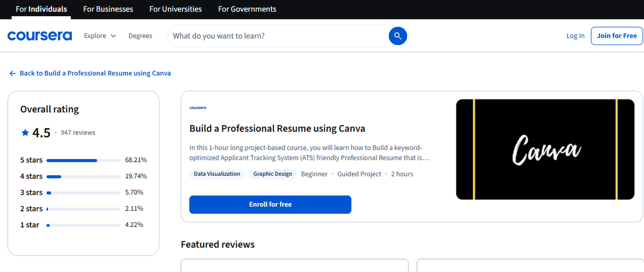Switch to the For Universities tab
644x272 pixels.
(175, 9)
